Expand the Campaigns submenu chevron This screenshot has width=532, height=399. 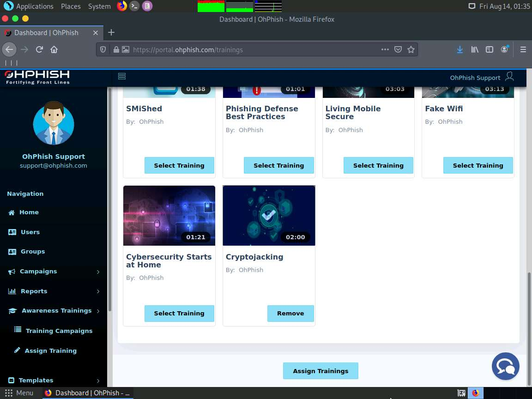(98, 272)
